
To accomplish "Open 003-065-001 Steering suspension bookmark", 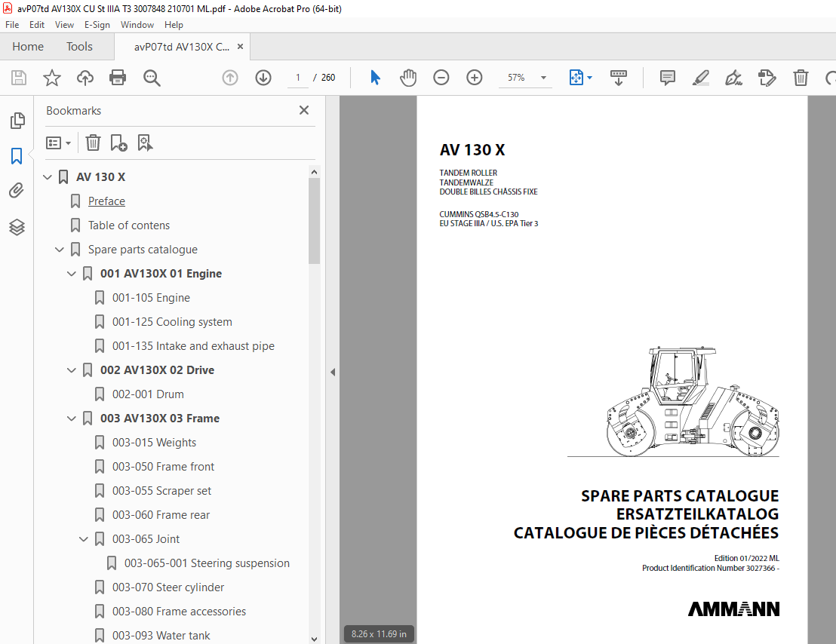I will pyautogui.click(x=207, y=563).
